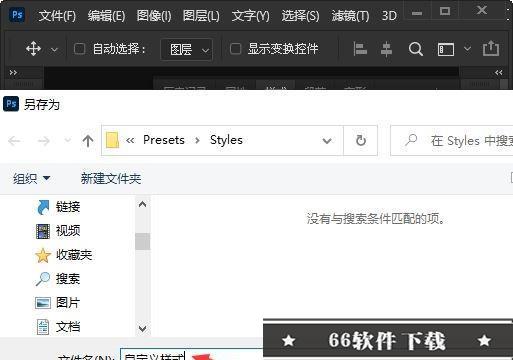The height and width of the screenshot is (360, 513).
Task: Select 图片 in the navigation pane
Action: pos(58,303)
